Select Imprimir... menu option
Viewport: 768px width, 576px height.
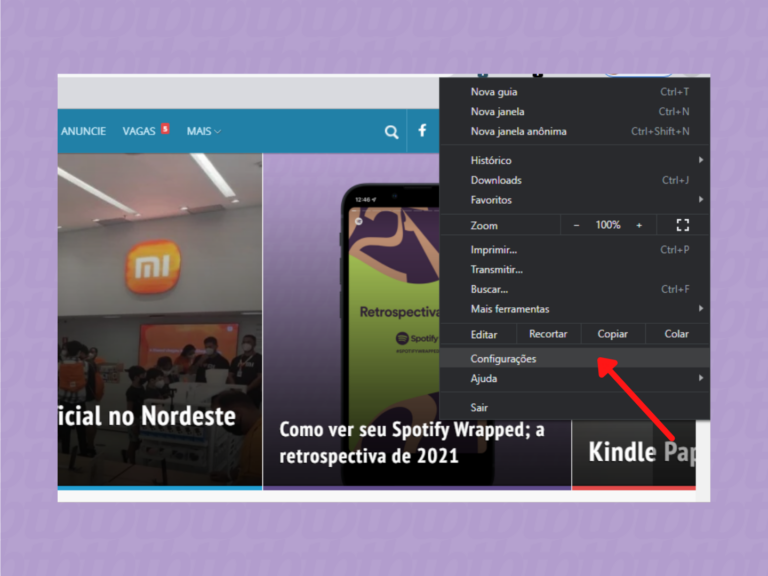click(575, 250)
